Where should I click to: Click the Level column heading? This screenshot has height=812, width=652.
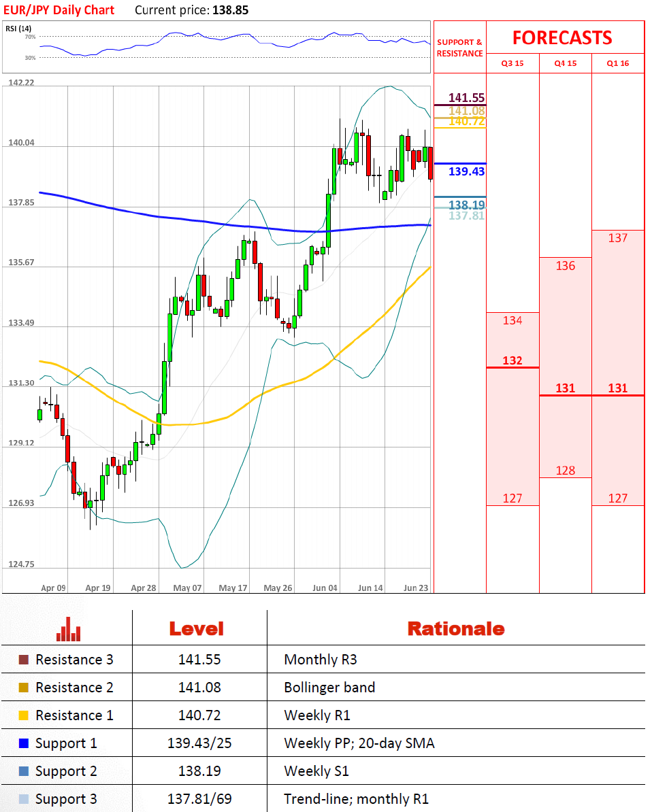coord(197,628)
